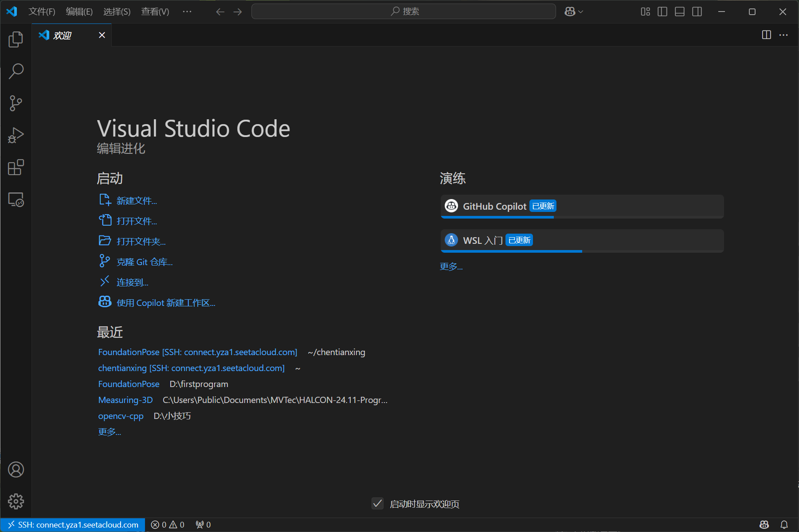The width and height of the screenshot is (799, 532).
Task: Open the Explorer view in activity bar
Action: (16, 39)
